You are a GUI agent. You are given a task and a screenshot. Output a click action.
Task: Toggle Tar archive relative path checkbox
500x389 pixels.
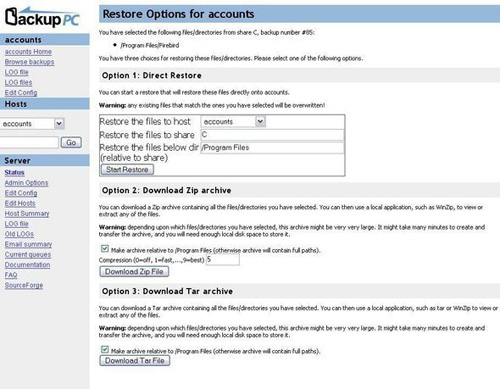[105, 350]
